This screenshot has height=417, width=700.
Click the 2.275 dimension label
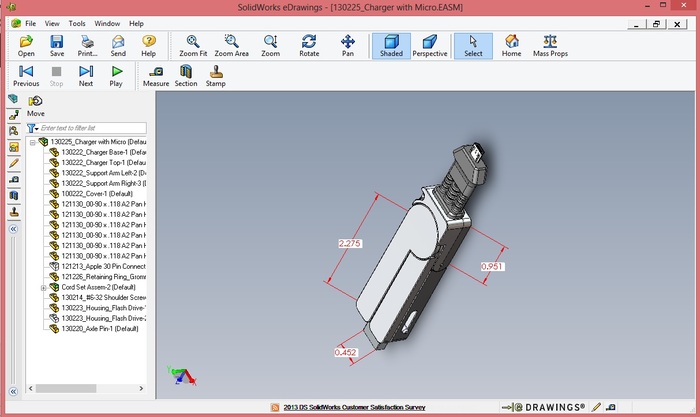click(350, 243)
